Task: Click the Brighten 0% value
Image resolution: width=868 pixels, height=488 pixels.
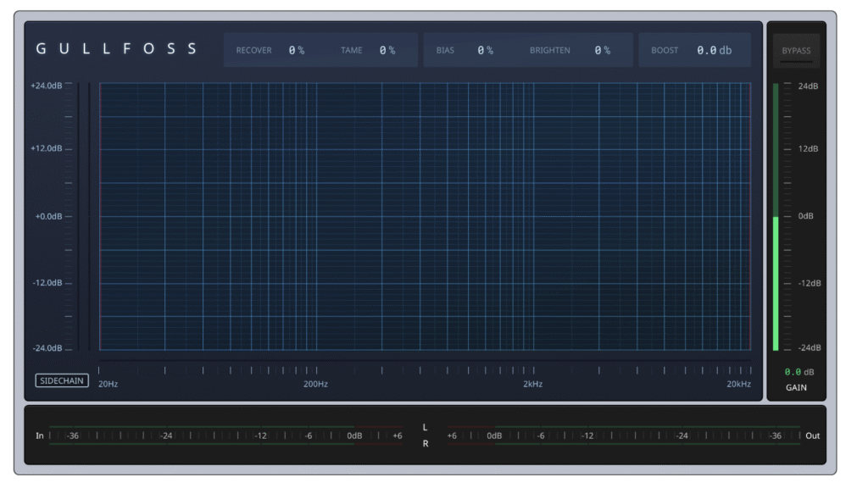Action: pyautogui.click(x=602, y=51)
